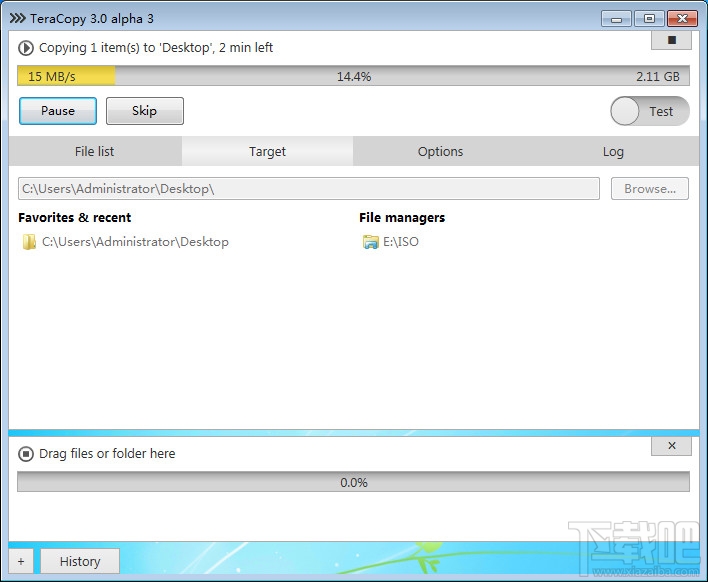Switch to the File list tab

[x=95, y=151]
